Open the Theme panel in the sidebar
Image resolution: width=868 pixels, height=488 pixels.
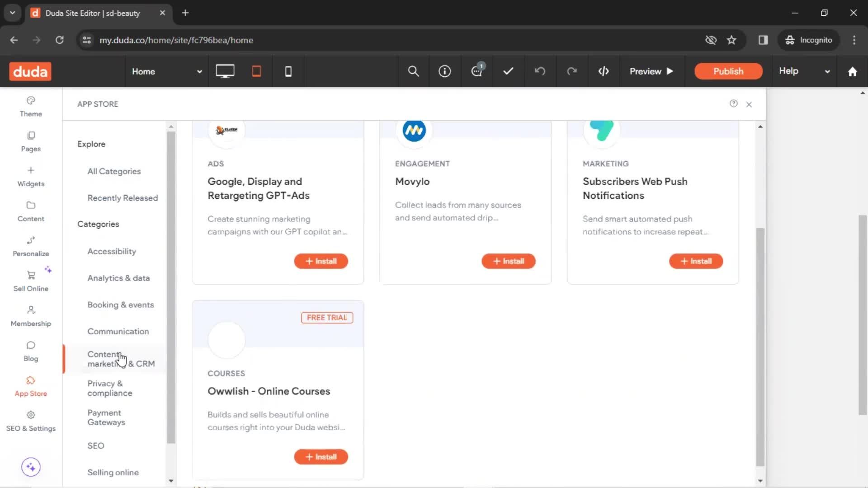[31, 107]
